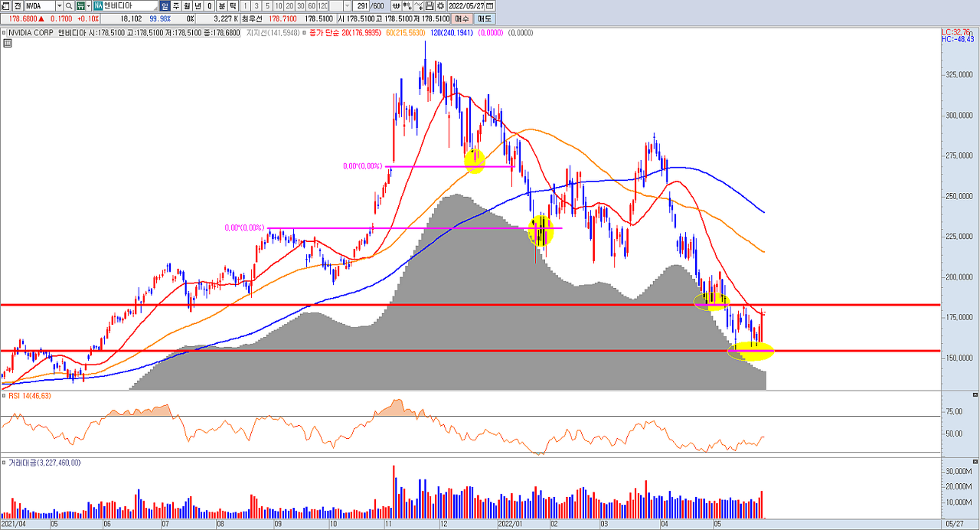This screenshot has height=530, width=980.
Task: Open the calendar picker icon
Action: pyautogui.click(x=490, y=5)
